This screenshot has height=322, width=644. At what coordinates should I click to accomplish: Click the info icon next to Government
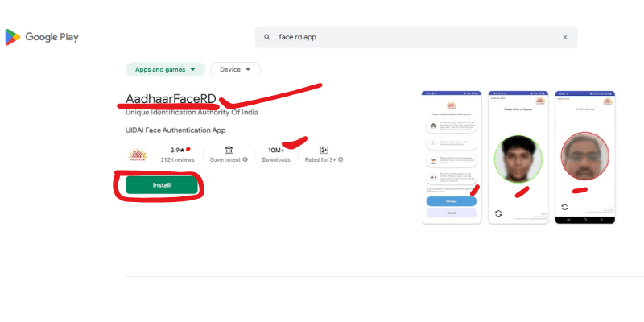pyautogui.click(x=246, y=159)
